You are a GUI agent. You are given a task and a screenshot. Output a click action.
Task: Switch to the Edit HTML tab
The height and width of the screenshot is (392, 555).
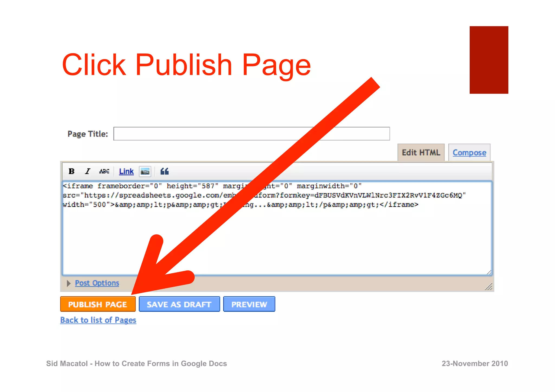(x=421, y=153)
